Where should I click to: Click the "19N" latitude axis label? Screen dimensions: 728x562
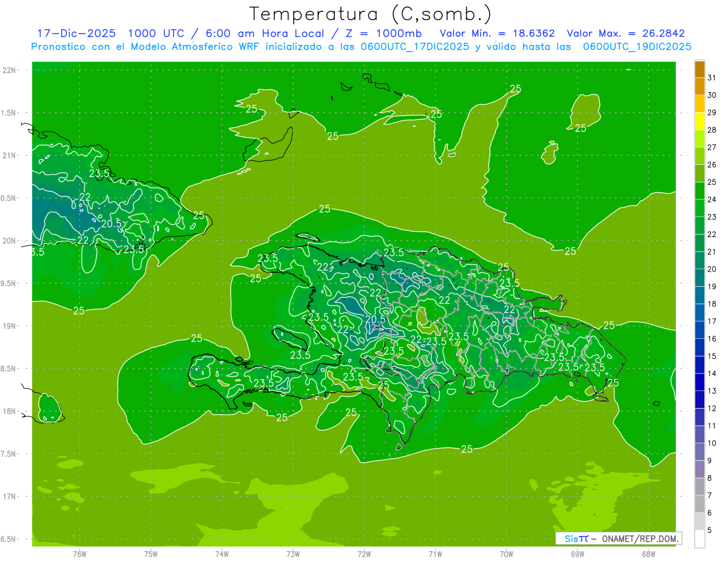(x=10, y=326)
